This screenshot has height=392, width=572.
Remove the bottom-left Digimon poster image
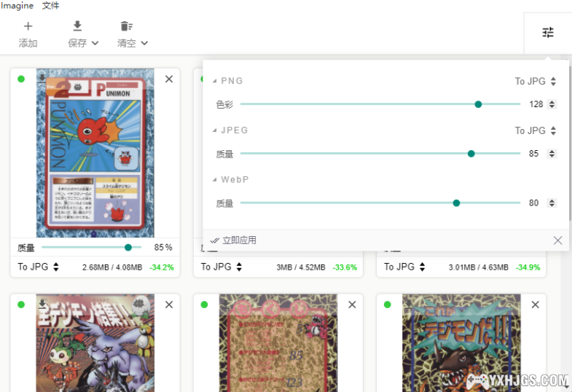(x=169, y=305)
